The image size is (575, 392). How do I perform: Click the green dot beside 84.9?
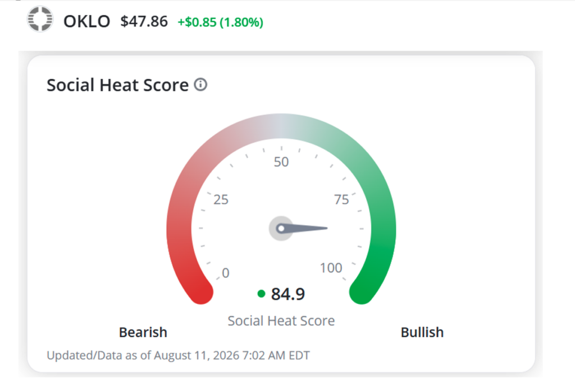261,293
